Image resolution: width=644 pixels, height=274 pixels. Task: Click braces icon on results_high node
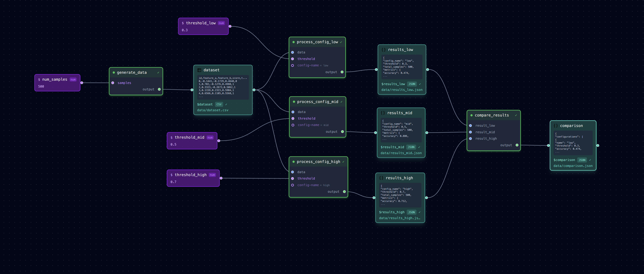(381, 178)
